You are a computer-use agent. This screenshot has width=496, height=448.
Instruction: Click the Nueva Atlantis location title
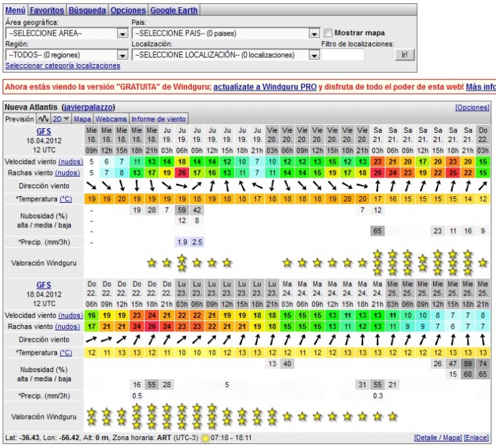pyautogui.click(x=31, y=107)
